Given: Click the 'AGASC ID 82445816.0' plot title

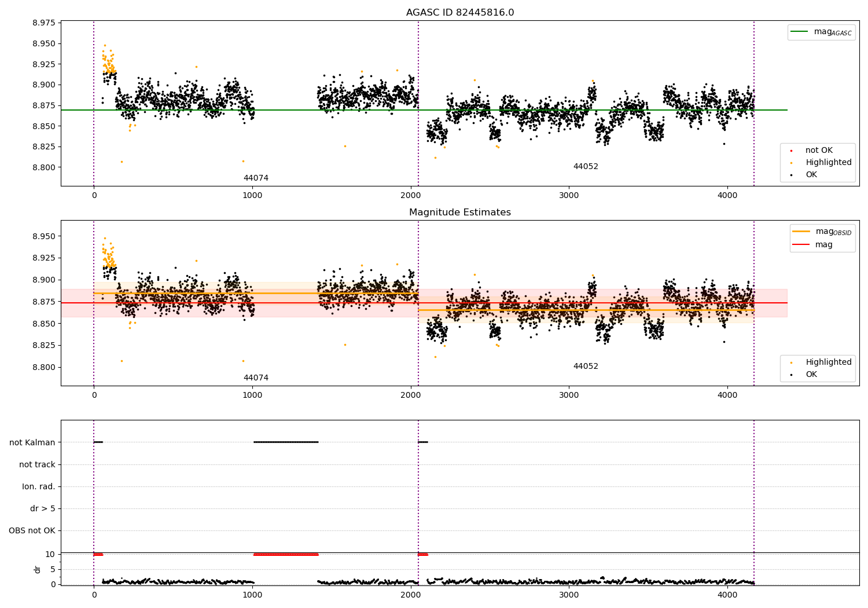Looking at the screenshot, I should tap(460, 13).
